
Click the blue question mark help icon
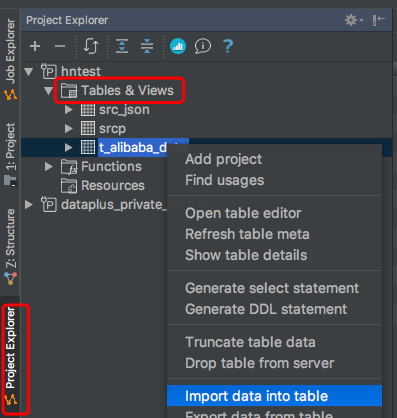228,46
